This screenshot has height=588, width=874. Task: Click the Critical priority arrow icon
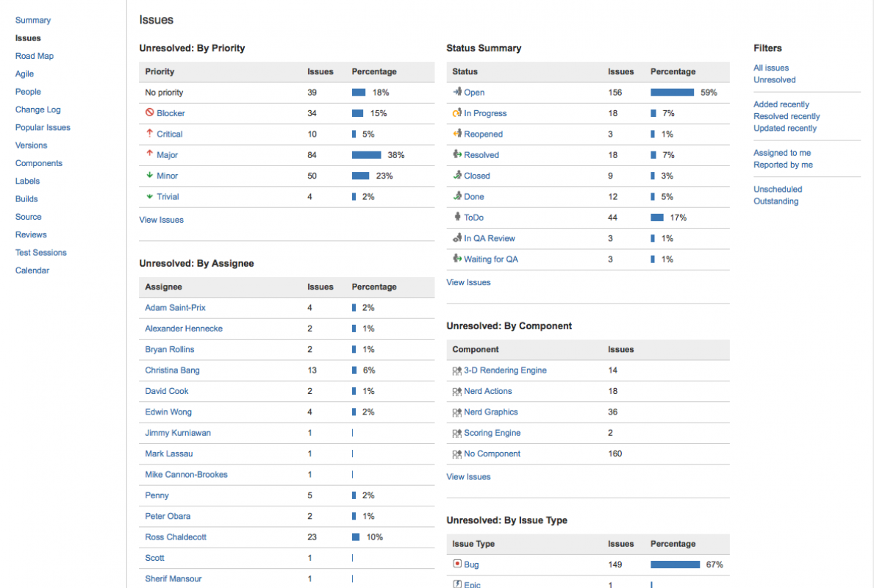tap(150, 134)
